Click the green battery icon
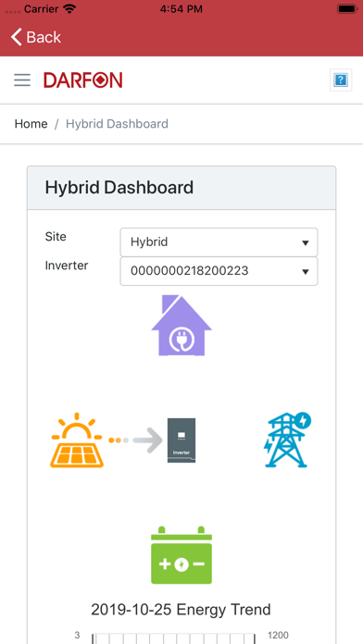This screenshot has height=644, width=363. pos(181,554)
